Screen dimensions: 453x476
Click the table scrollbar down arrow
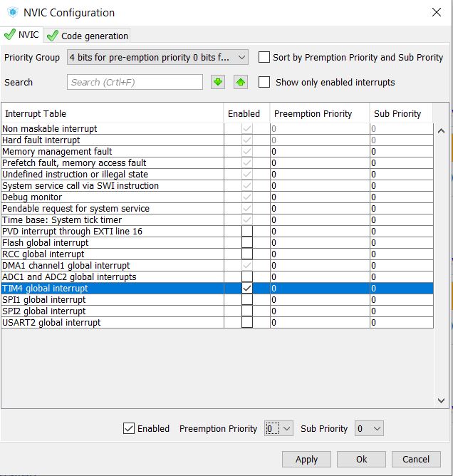pyautogui.click(x=441, y=400)
